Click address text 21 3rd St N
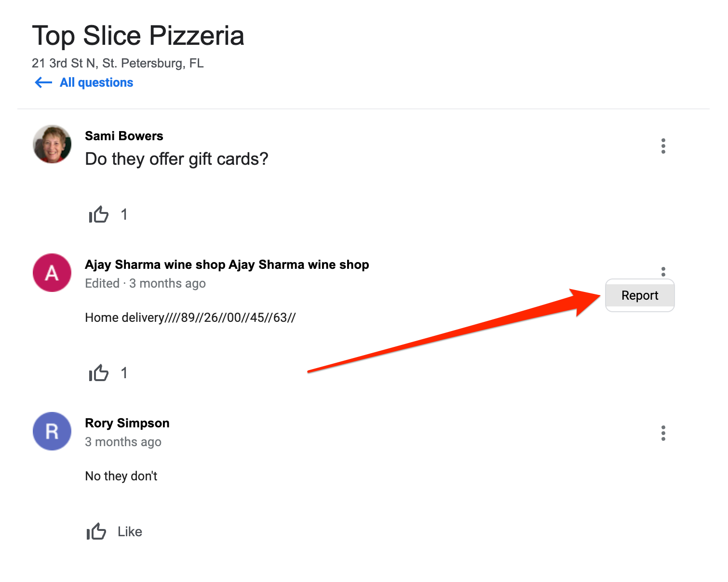 (118, 63)
